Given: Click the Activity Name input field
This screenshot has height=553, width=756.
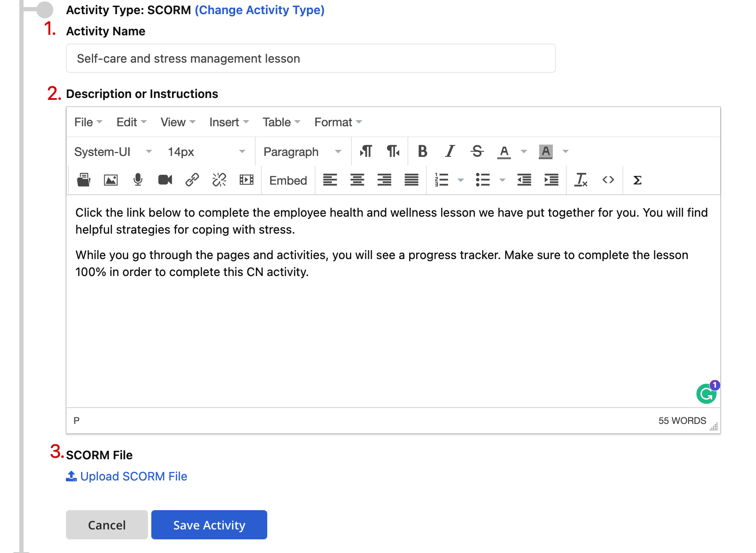Looking at the screenshot, I should 311,58.
